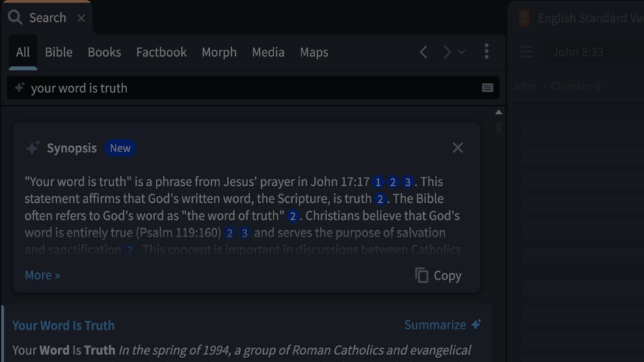Select the Morph search tab

tap(219, 53)
